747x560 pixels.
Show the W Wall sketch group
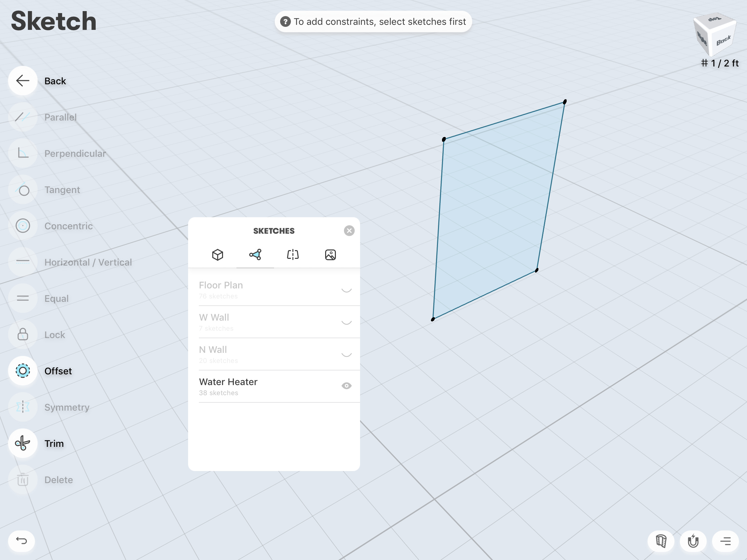[x=347, y=322]
